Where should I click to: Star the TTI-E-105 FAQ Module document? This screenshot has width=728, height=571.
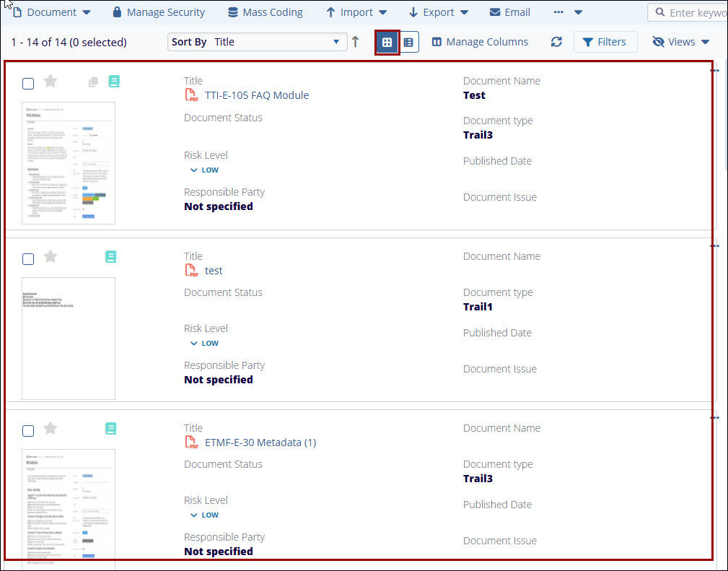tap(50, 82)
